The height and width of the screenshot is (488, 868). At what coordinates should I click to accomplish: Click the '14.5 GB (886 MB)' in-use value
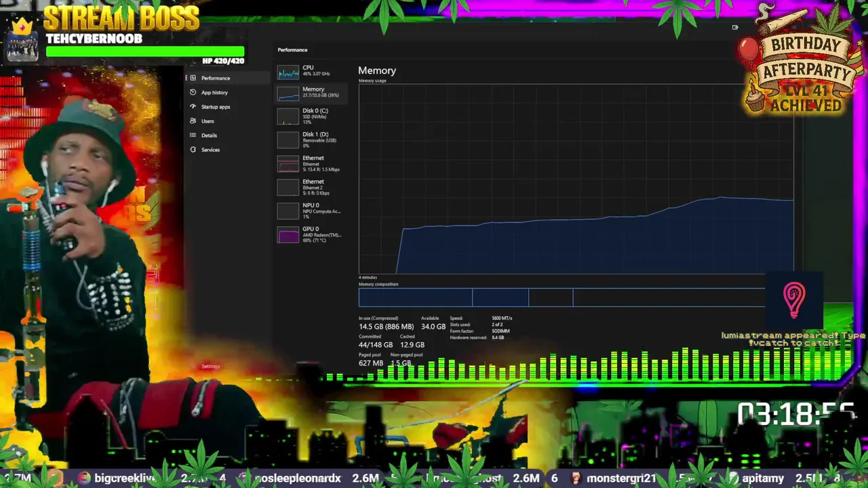click(x=386, y=327)
